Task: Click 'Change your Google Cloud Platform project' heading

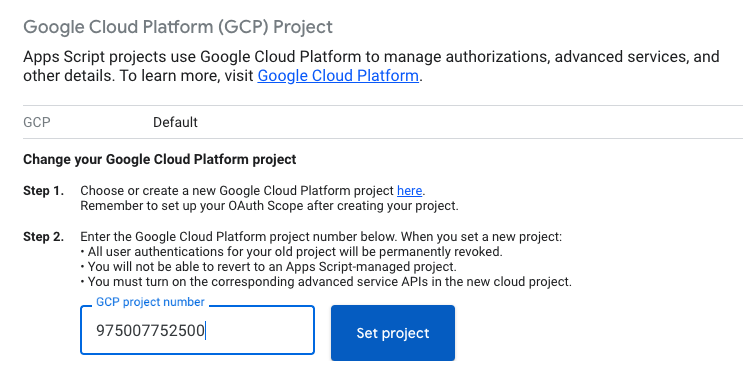Action: point(160,159)
